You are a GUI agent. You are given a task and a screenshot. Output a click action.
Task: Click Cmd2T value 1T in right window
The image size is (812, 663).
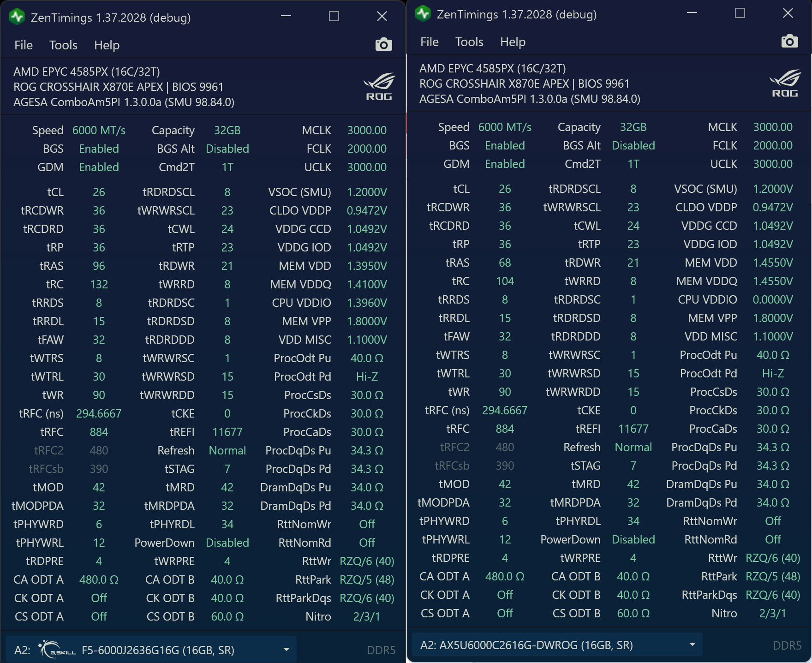point(633,164)
